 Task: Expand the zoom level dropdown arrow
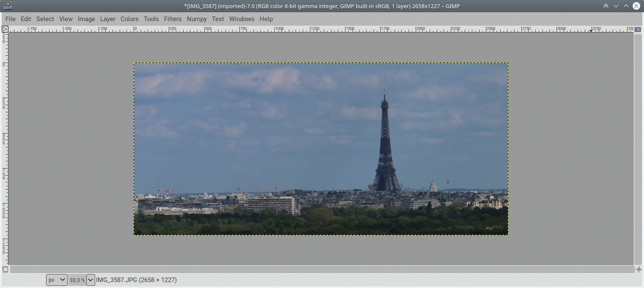pos(90,280)
